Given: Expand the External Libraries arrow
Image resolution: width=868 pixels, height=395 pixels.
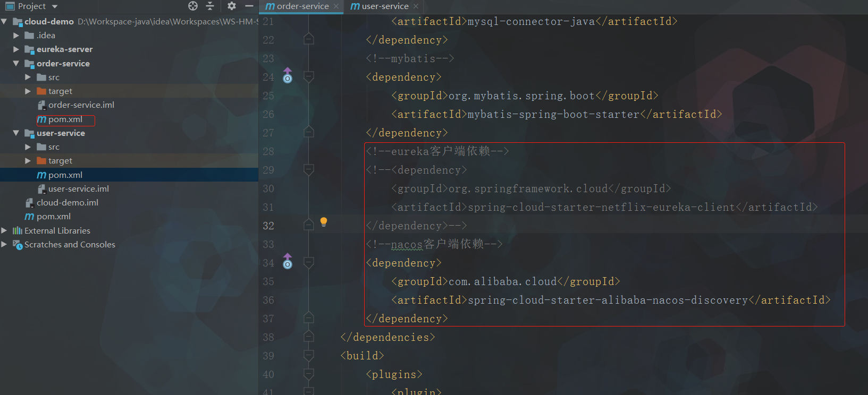Looking at the screenshot, I should (4, 231).
